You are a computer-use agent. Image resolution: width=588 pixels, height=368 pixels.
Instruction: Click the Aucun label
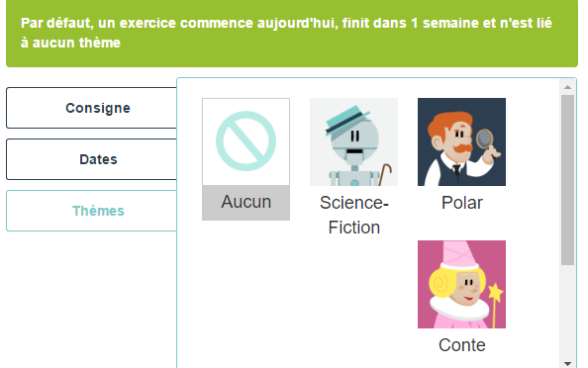point(246,202)
